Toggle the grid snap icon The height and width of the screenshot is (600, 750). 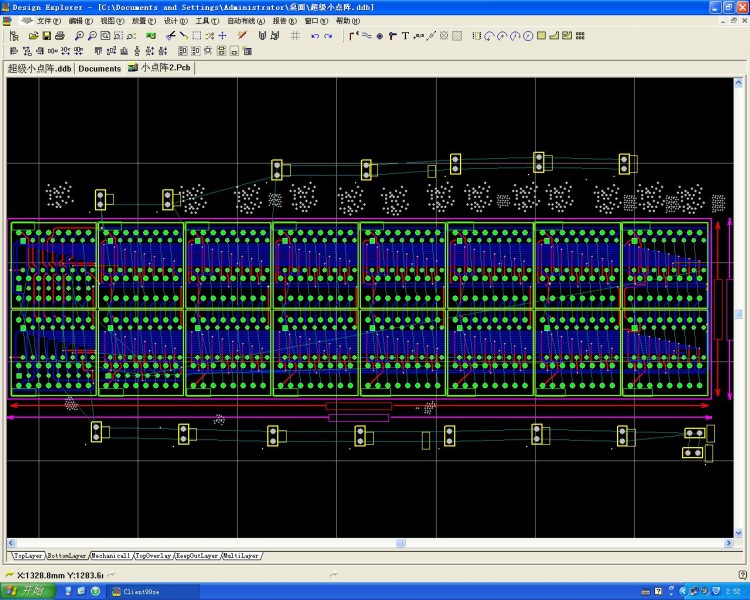[x=295, y=36]
